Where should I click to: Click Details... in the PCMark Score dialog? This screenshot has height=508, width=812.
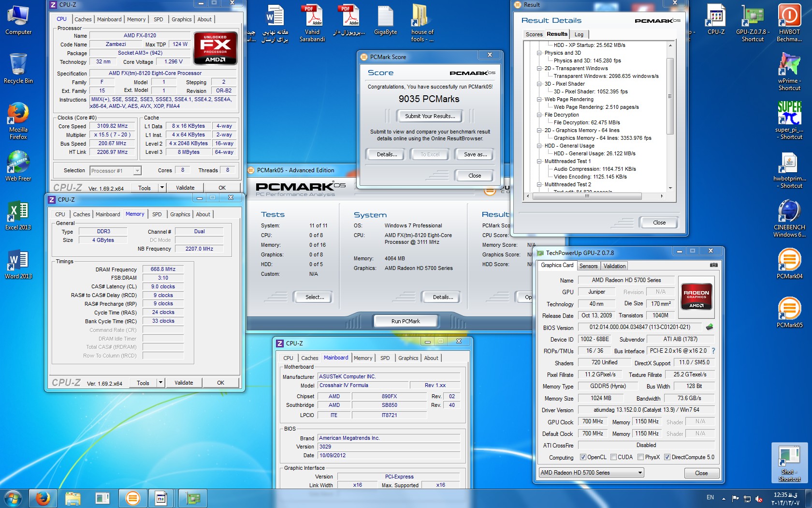tap(387, 154)
